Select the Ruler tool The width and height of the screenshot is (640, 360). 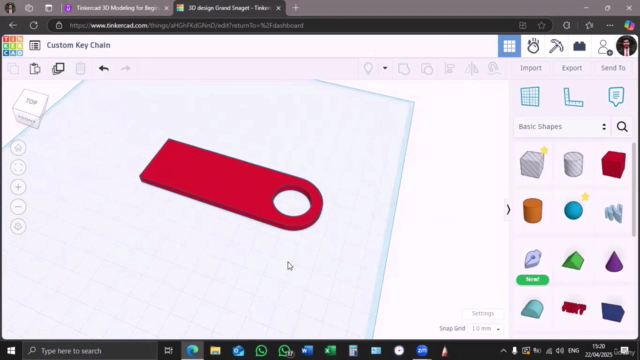pyautogui.click(x=573, y=97)
